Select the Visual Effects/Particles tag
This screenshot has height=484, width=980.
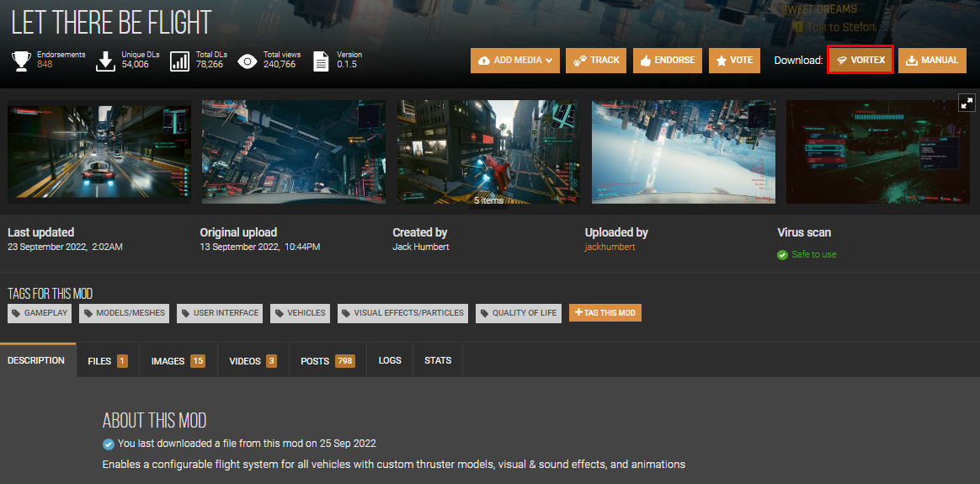click(x=403, y=313)
